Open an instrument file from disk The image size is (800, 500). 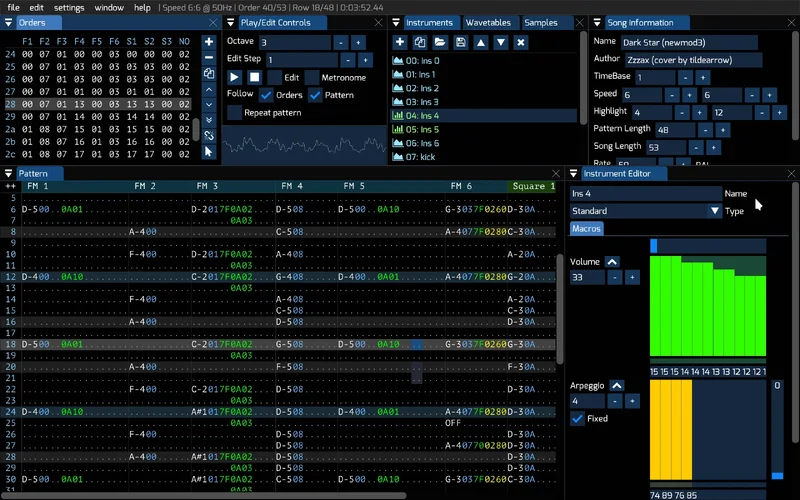(x=440, y=42)
